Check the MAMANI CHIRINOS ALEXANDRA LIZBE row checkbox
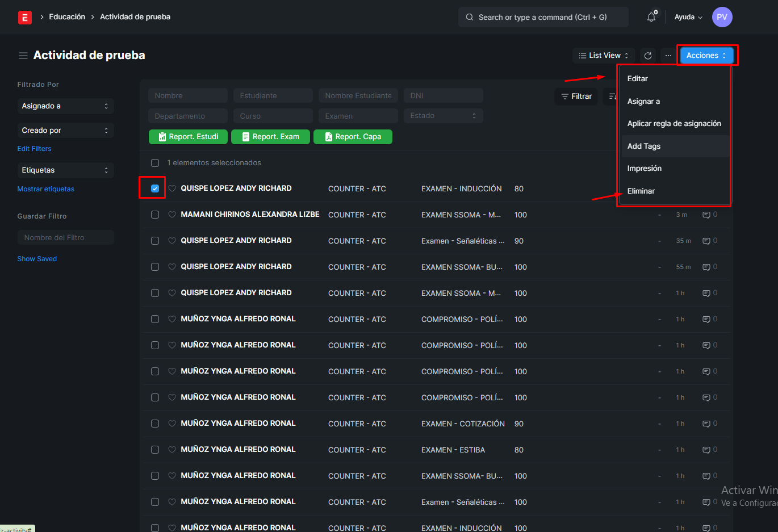Viewport: 778px width, 532px height. pyautogui.click(x=155, y=215)
